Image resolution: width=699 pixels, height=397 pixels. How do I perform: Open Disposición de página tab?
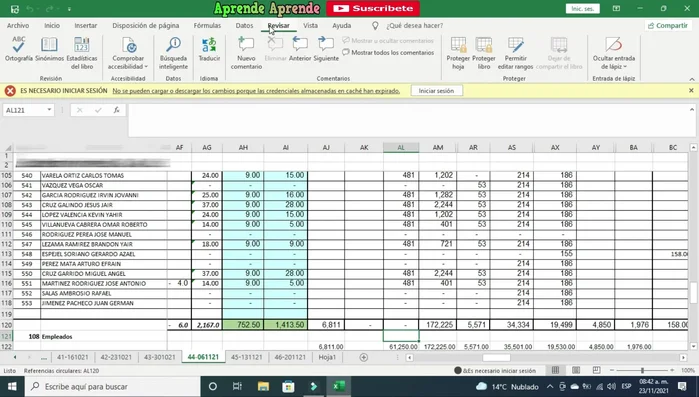145,26
